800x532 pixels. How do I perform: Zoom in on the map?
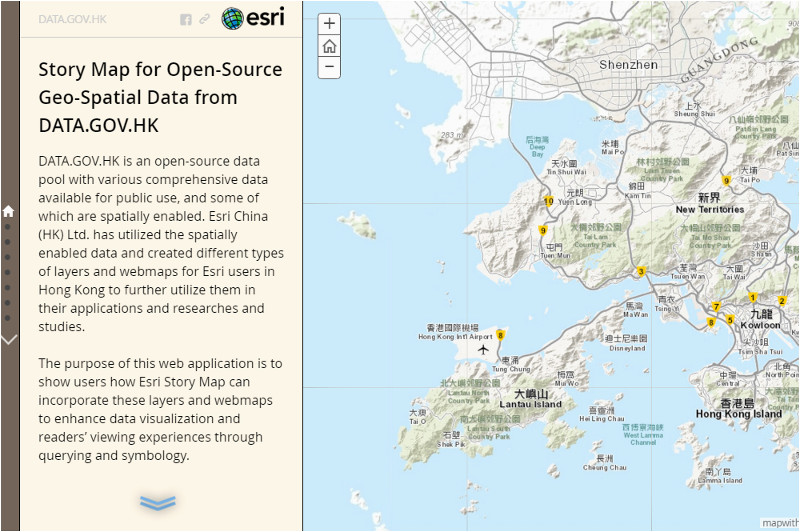[x=329, y=23]
